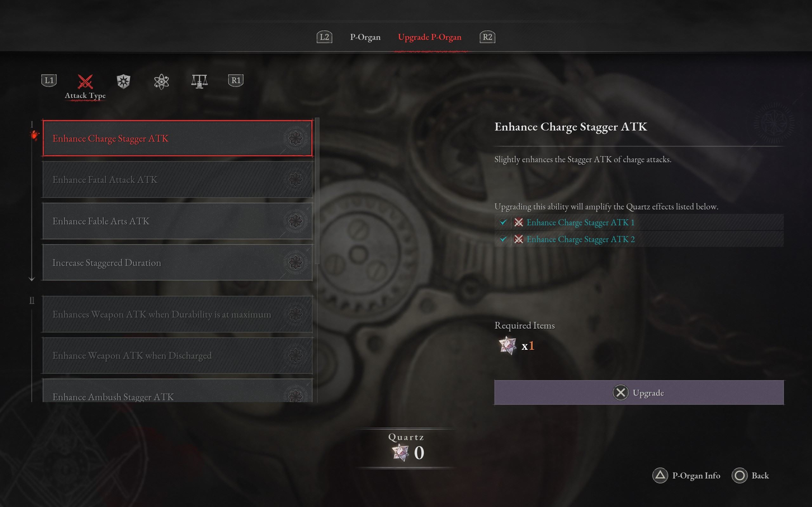Select Increase Staggered Duration ability
The image size is (812, 507).
pos(178,263)
